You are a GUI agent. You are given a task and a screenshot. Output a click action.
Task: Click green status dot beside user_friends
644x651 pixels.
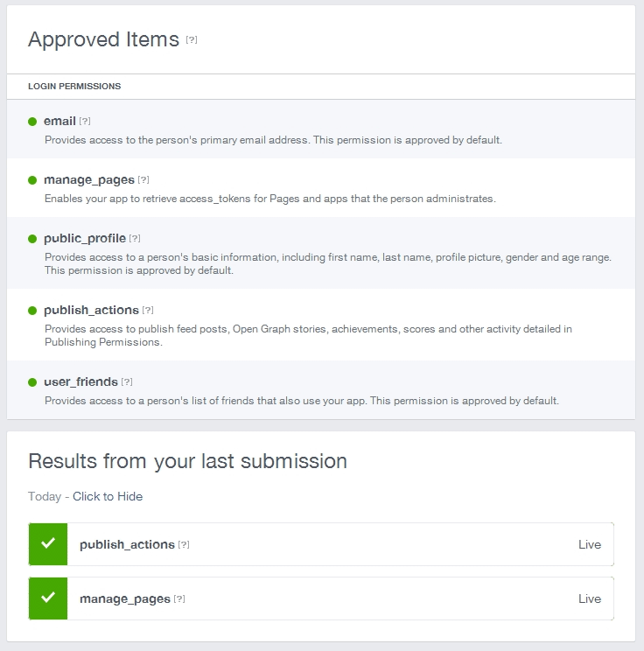point(32,382)
